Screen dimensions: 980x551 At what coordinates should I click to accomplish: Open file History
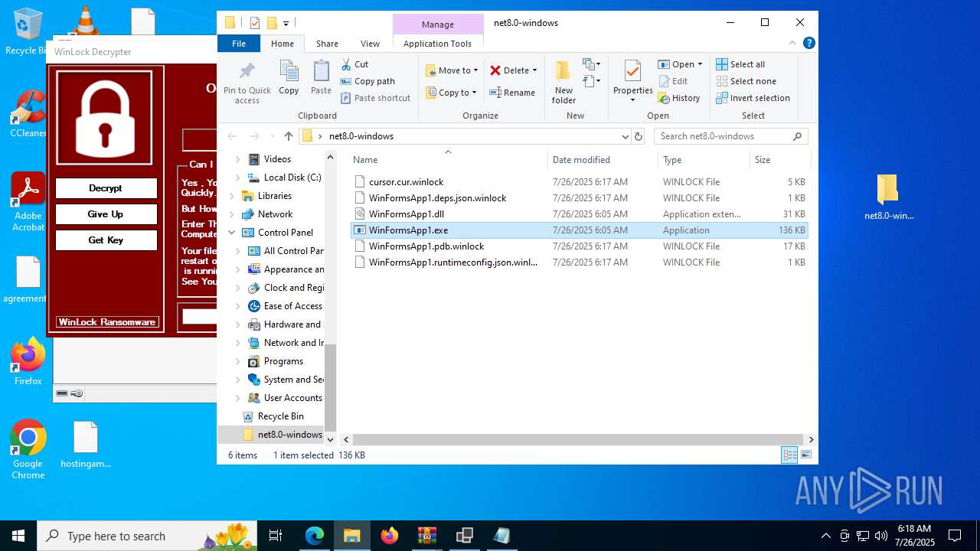pyautogui.click(x=679, y=98)
